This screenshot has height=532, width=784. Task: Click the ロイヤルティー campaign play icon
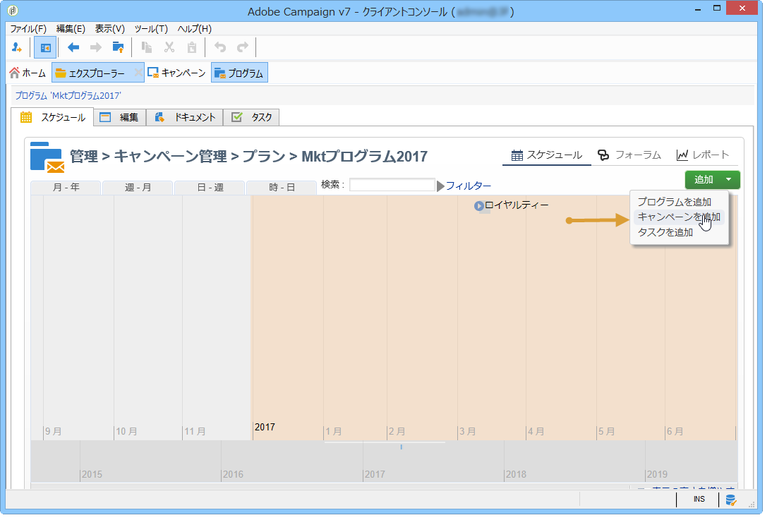tap(478, 205)
